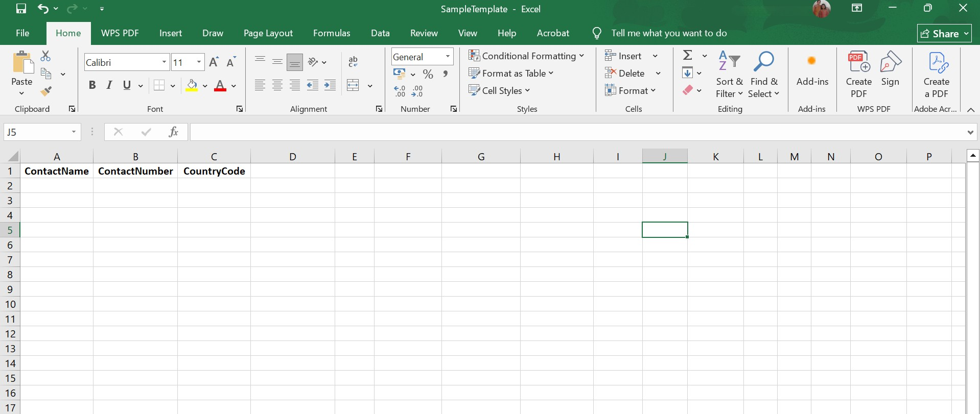
Task: Expand the General number format dropdown
Action: point(448,57)
